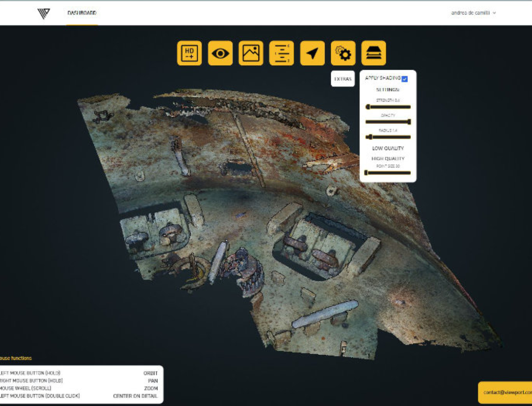
Task: Click the HD quality toolbar icon
Action: click(189, 53)
